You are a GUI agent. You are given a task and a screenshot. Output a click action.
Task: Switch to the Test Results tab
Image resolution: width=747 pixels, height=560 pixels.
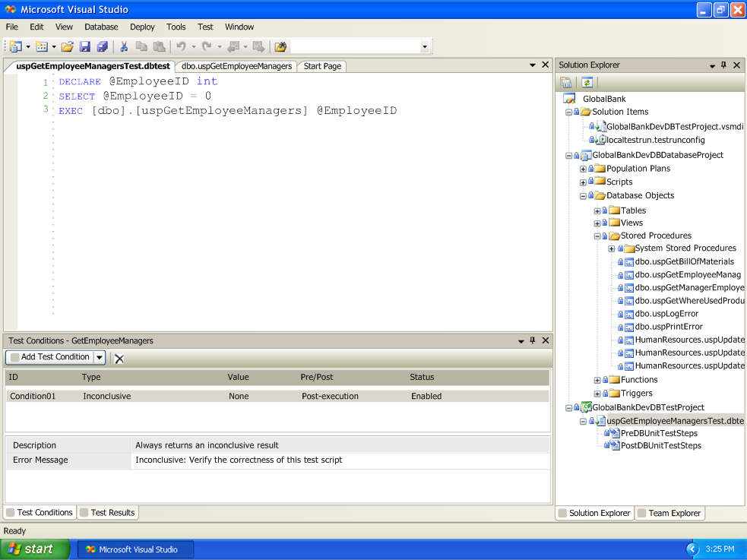point(108,512)
